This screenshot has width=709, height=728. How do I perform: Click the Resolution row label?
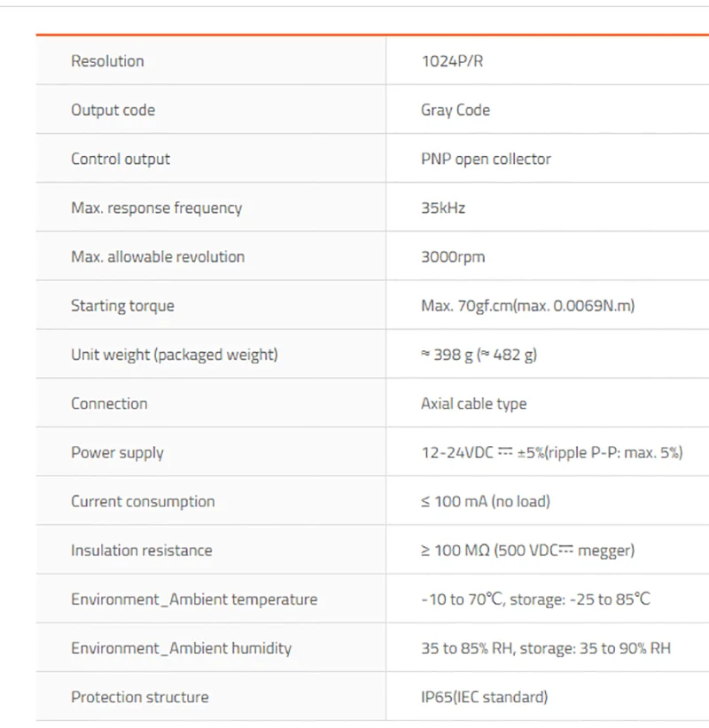click(107, 61)
